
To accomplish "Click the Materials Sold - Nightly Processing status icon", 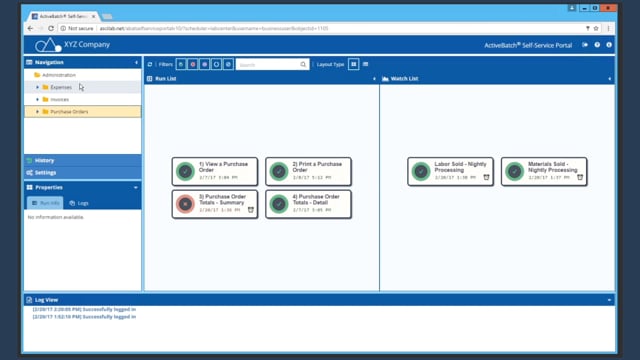I will tap(514, 171).
